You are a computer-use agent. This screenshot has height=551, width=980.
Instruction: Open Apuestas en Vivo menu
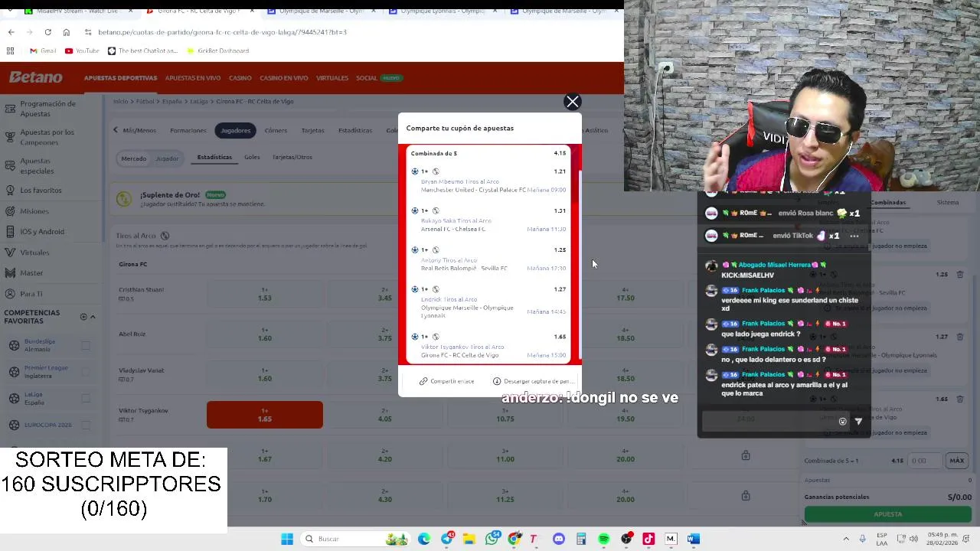(x=193, y=78)
